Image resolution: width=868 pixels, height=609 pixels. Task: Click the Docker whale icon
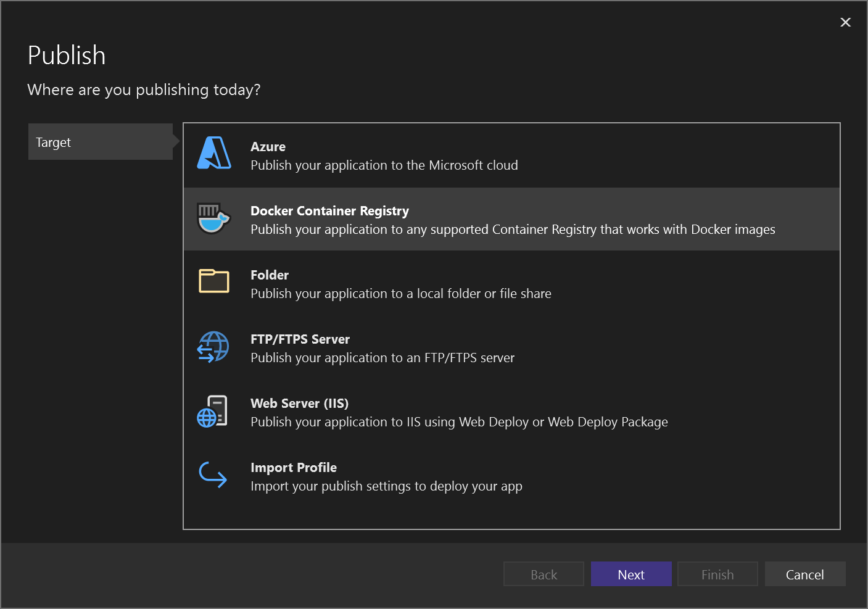(213, 219)
